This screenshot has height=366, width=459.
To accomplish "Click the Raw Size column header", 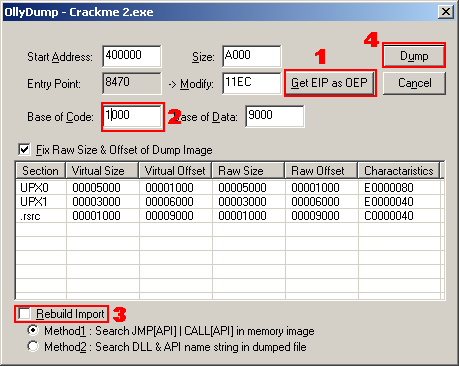I will [x=248, y=171].
